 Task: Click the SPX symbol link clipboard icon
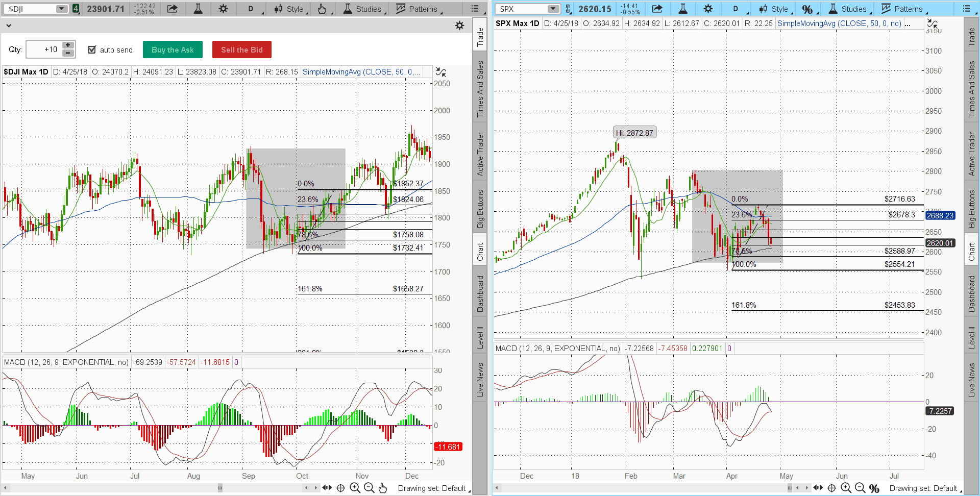point(568,9)
